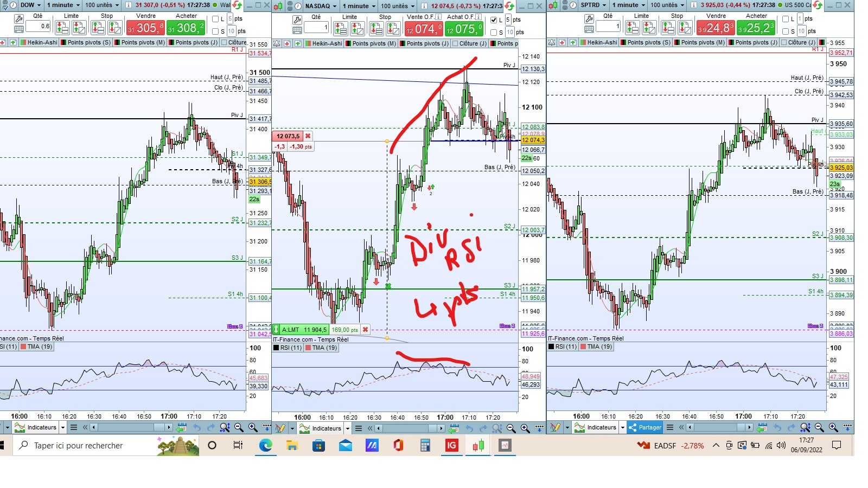Change the SPTRD chart 1 minute timeframe
Image resolution: width=868 pixels, height=488 pixels.
(x=628, y=5)
